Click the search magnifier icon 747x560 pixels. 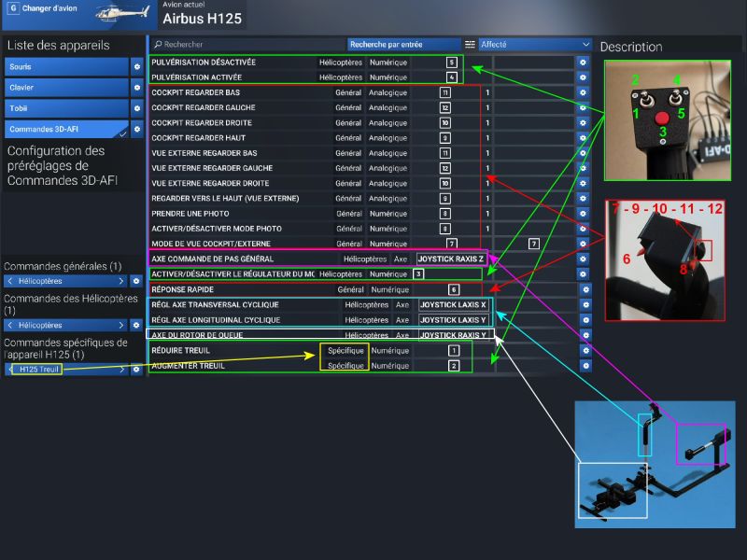tap(158, 44)
